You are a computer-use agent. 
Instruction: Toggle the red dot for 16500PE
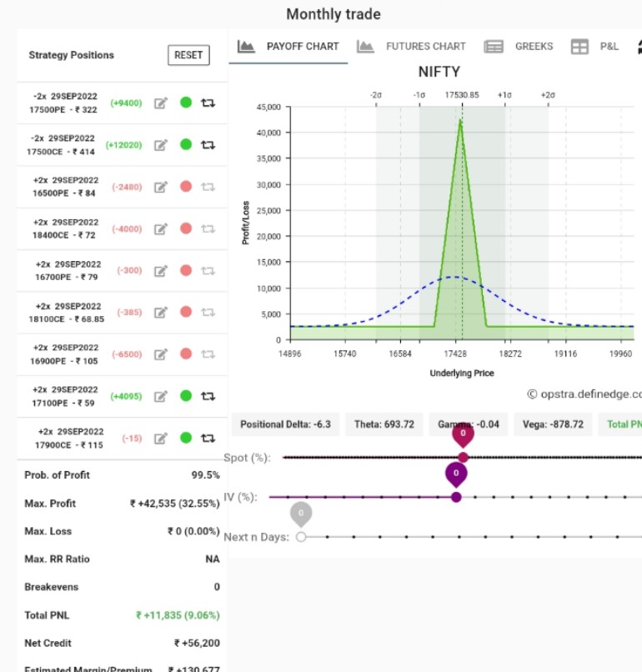(x=186, y=187)
